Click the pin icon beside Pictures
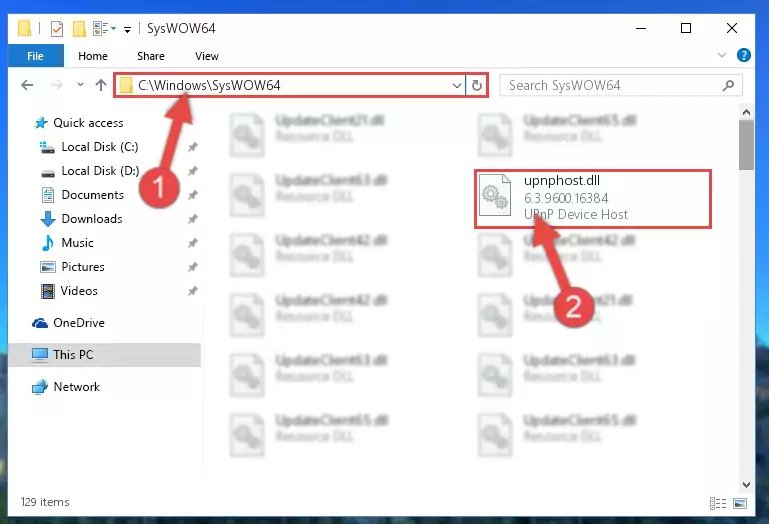The image size is (769, 524). coord(193,267)
